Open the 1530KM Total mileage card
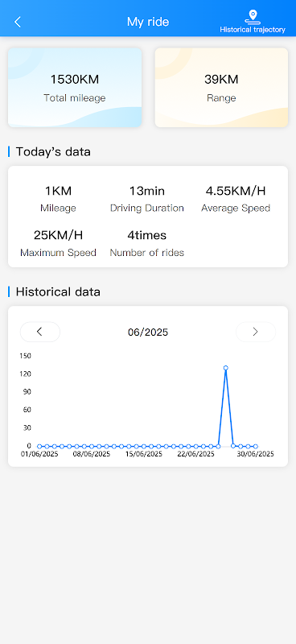296x644 pixels. click(75, 88)
